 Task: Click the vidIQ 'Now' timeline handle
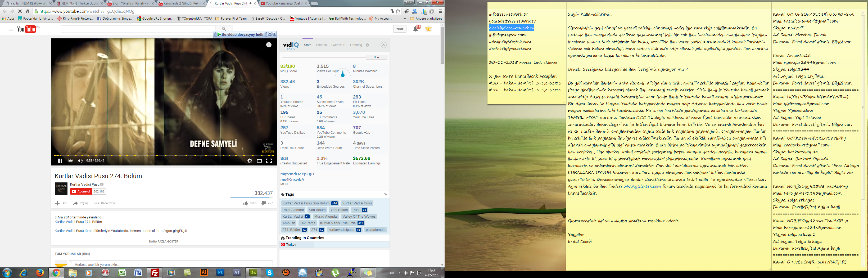(x=376, y=57)
